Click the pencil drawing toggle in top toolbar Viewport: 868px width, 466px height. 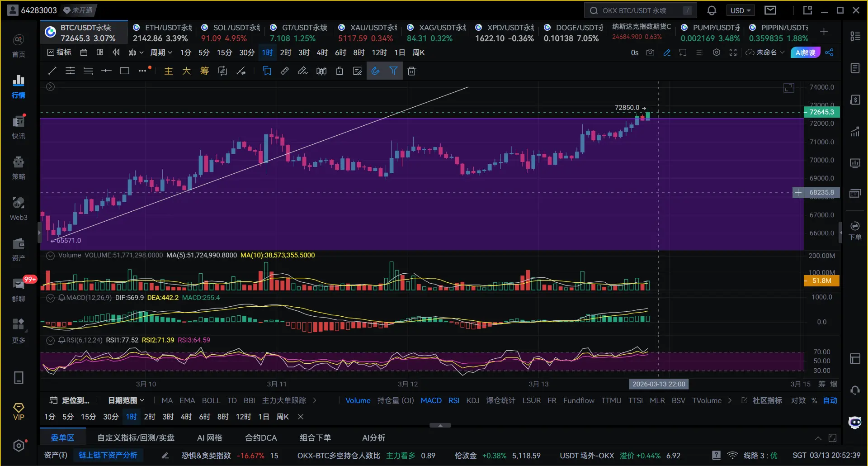(x=667, y=52)
